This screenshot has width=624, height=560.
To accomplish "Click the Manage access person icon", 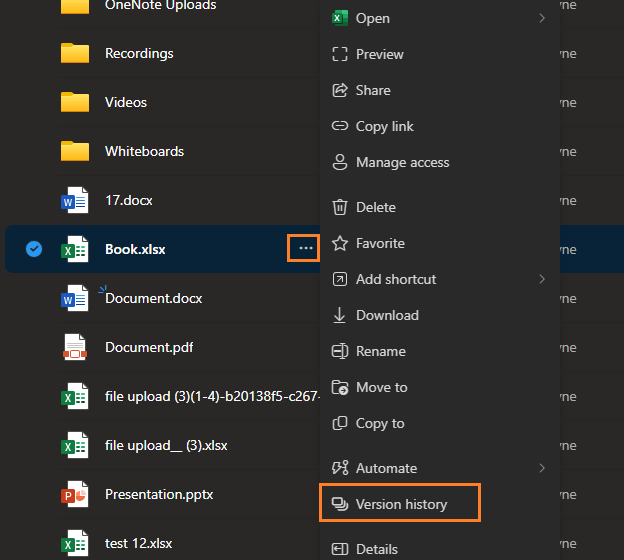I will [x=340, y=162].
